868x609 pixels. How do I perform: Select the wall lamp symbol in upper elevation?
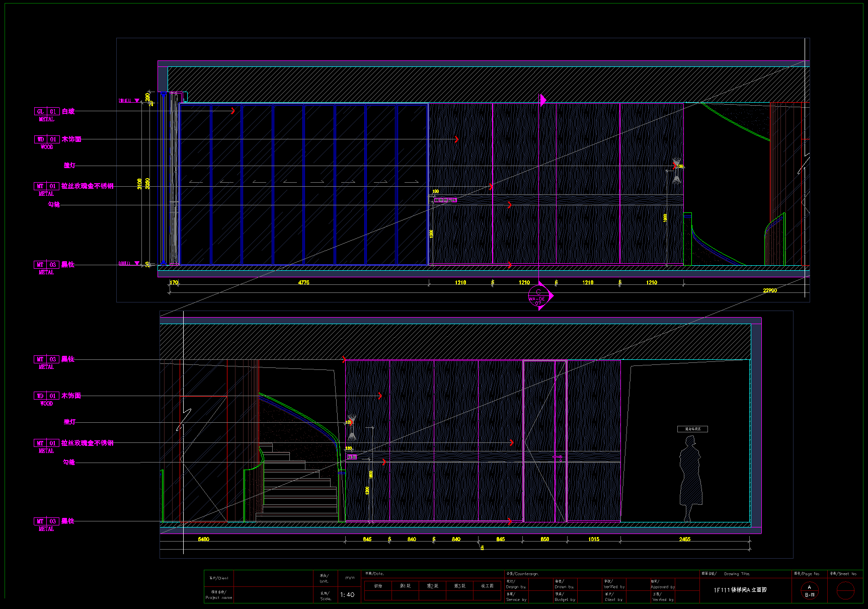coord(676,171)
